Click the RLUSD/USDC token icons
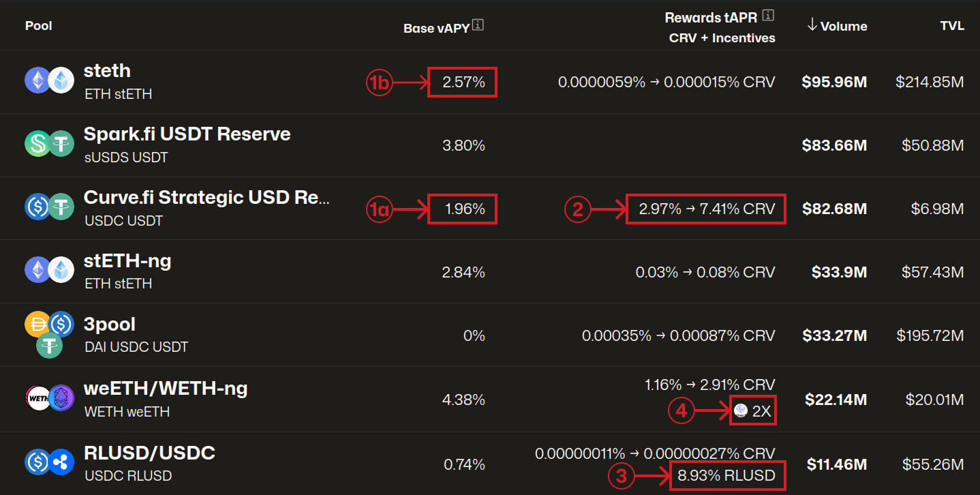 coord(49,462)
